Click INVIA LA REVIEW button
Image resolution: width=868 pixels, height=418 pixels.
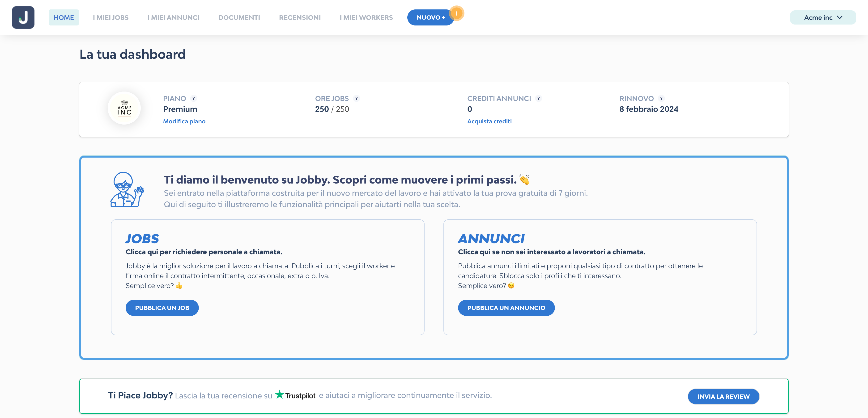(x=723, y=397)
